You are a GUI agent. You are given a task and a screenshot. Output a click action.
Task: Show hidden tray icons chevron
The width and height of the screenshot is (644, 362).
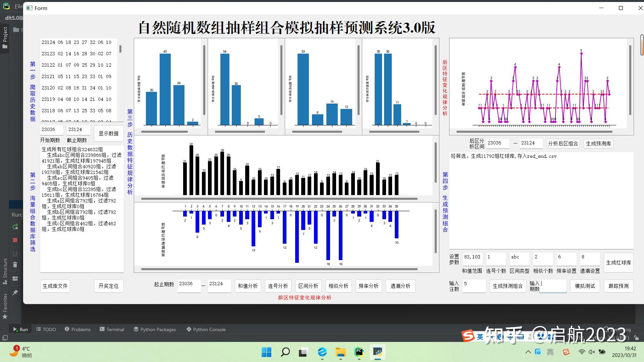click(x=528, y=352)
